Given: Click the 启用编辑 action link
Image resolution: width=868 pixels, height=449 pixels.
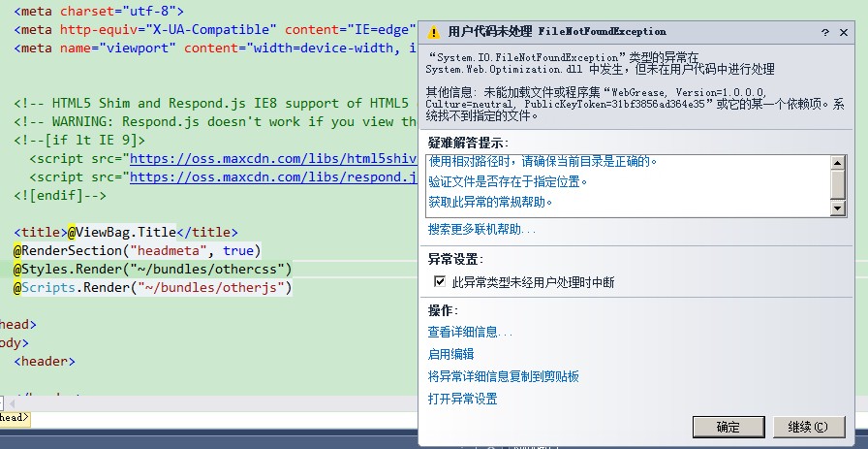Looking at the screenshot, I should tap(450, 354).
